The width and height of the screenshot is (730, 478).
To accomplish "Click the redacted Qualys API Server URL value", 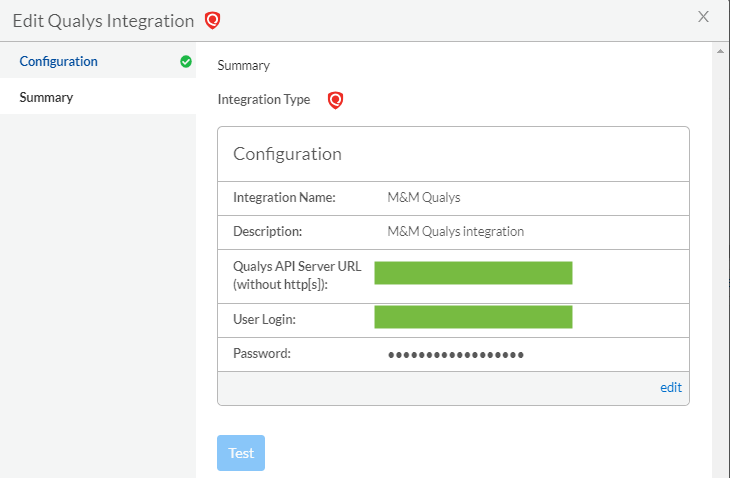I will click(473, 273).
